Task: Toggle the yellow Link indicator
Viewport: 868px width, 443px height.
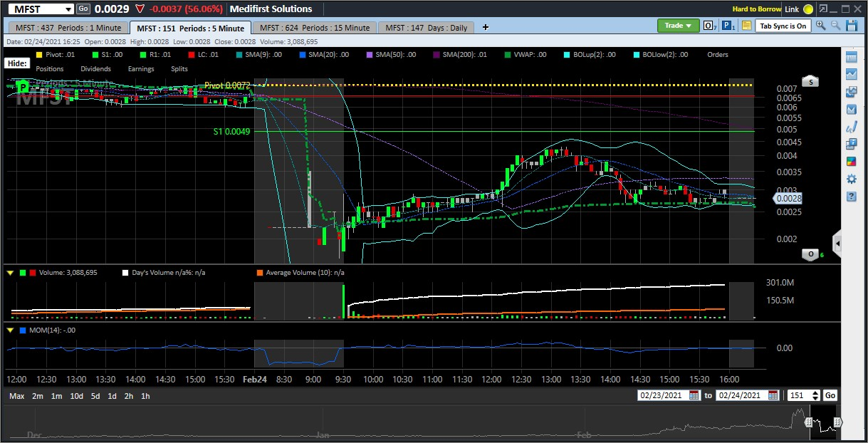Action: click(x=807, y=9)
